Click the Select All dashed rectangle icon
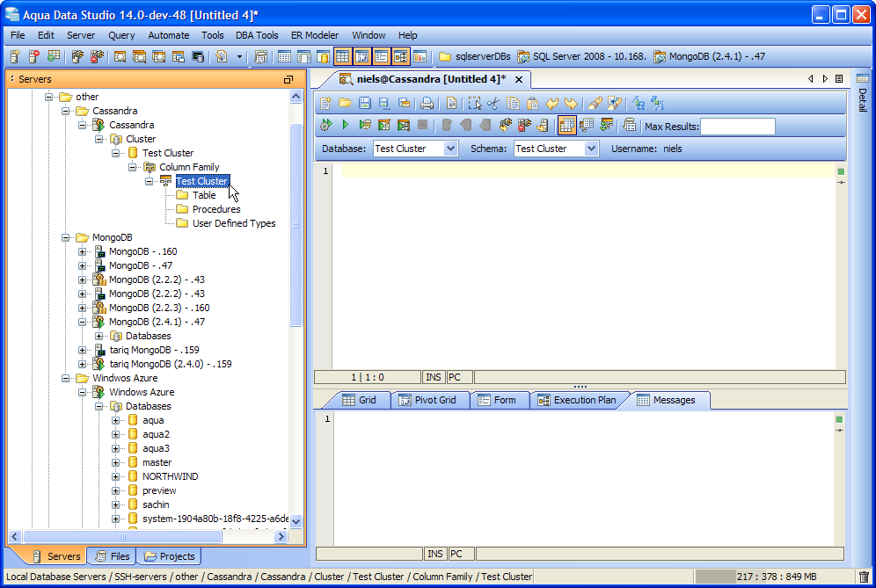This screenshot has height=588, width=876. pyautogui.click(x=474, y=104)
